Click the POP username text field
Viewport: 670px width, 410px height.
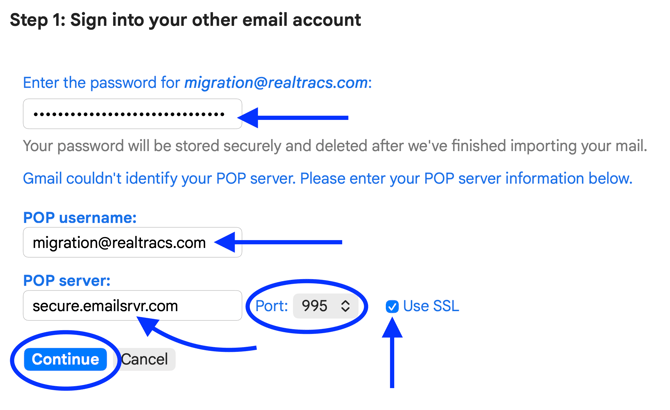132,242
